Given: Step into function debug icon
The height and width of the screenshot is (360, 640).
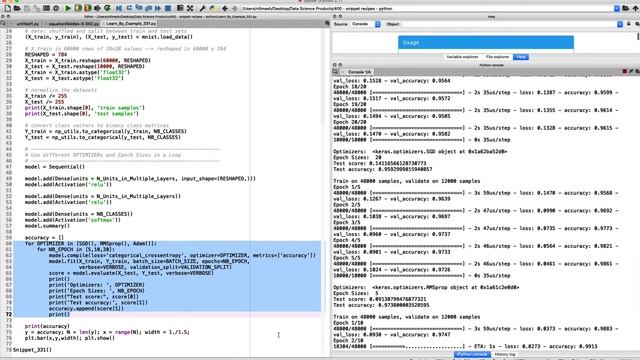Looking at the screenshot, I should 139,8.
